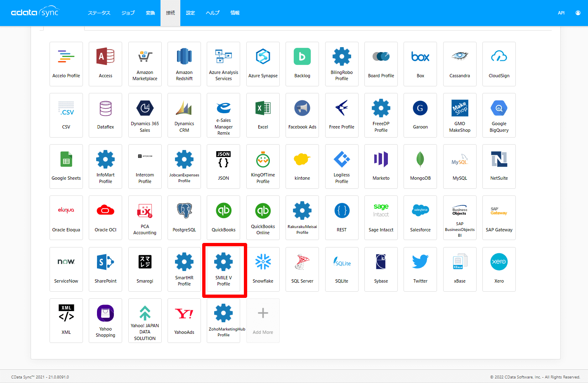Select the Intercom Profile connector

[x=145, y=167]
